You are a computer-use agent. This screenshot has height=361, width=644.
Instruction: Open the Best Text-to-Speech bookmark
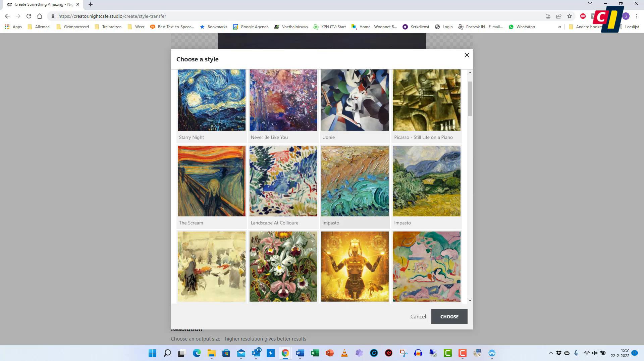click(x=172, y=27)
